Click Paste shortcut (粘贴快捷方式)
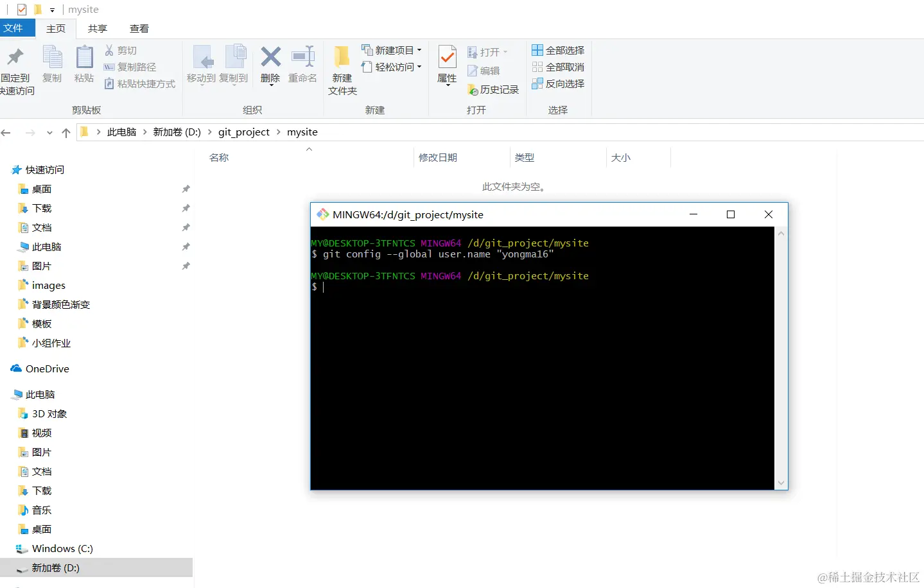 139,83
